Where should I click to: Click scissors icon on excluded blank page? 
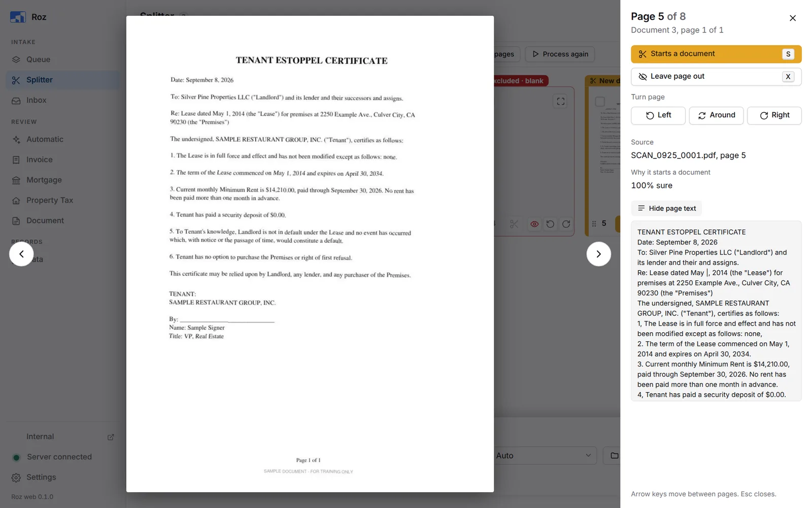tap(514, 224)
